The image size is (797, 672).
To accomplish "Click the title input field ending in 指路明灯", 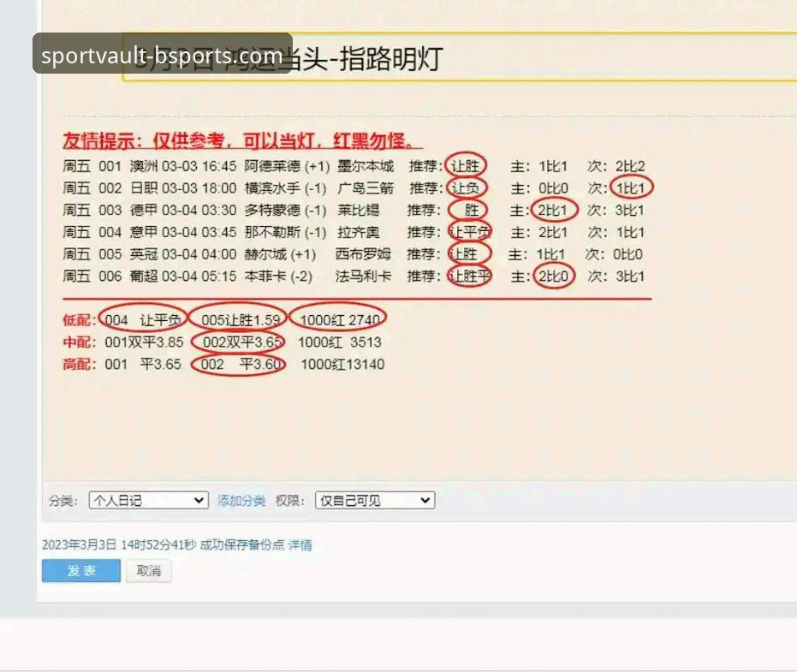I will (460, 57).
